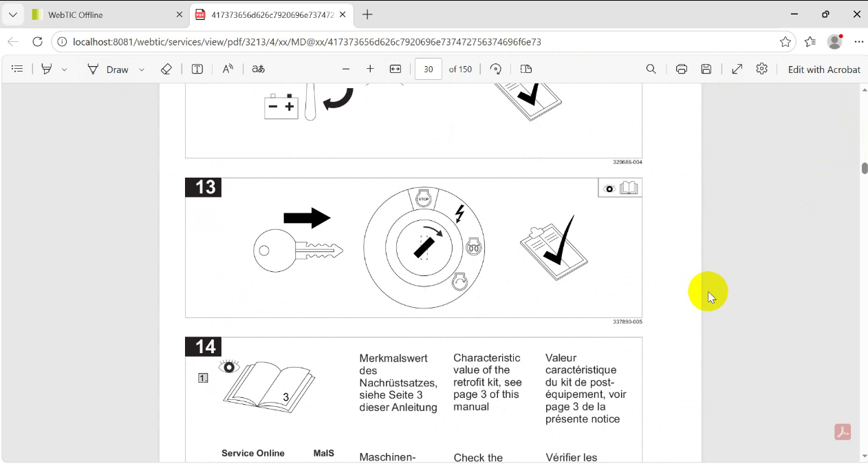Open the table of contents sidebar

[x=18, y=69]
